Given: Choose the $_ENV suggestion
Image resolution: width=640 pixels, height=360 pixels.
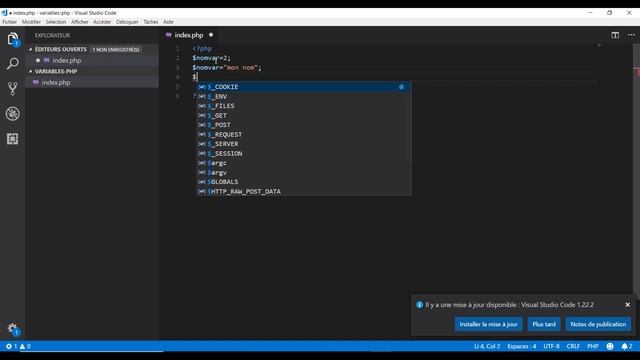Looking at the screenshot, I should click(x=304, y=96).
